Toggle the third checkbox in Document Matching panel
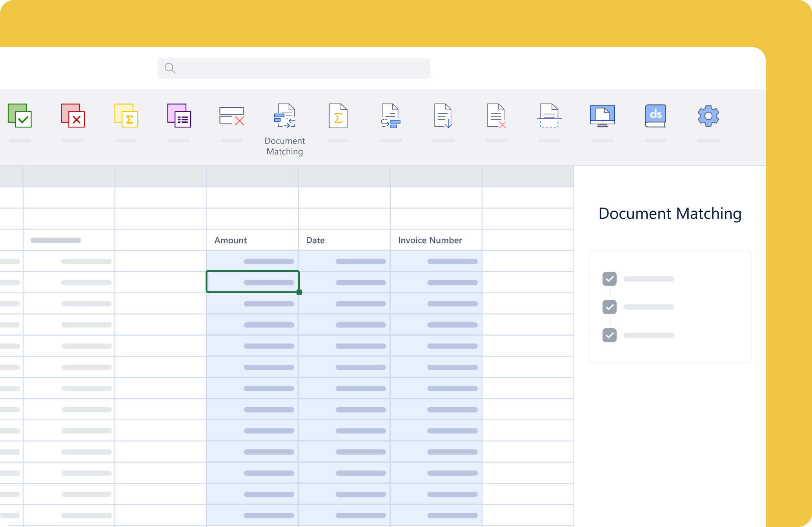812x527 pixels. (609, 335)
